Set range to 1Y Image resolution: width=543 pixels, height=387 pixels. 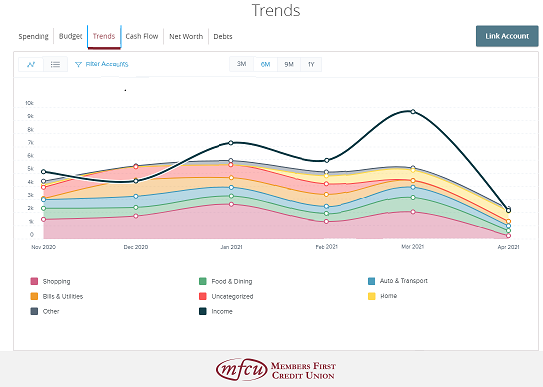[x=311, y=64]
